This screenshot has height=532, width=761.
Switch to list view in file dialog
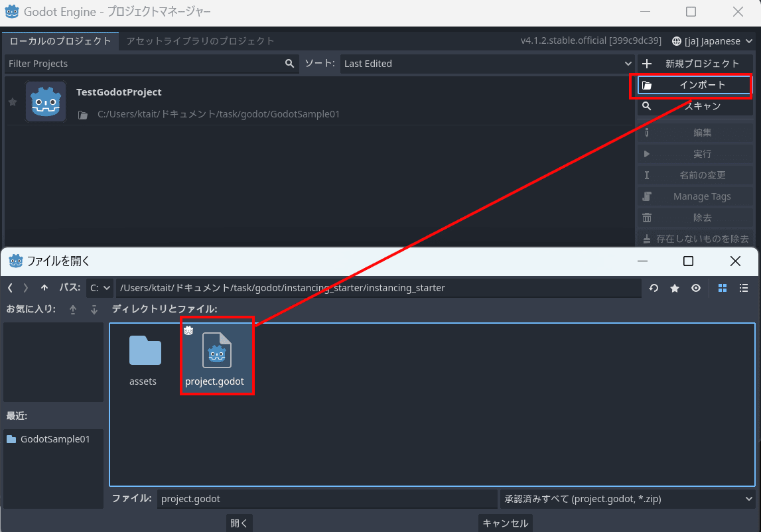tap(744, 289)
